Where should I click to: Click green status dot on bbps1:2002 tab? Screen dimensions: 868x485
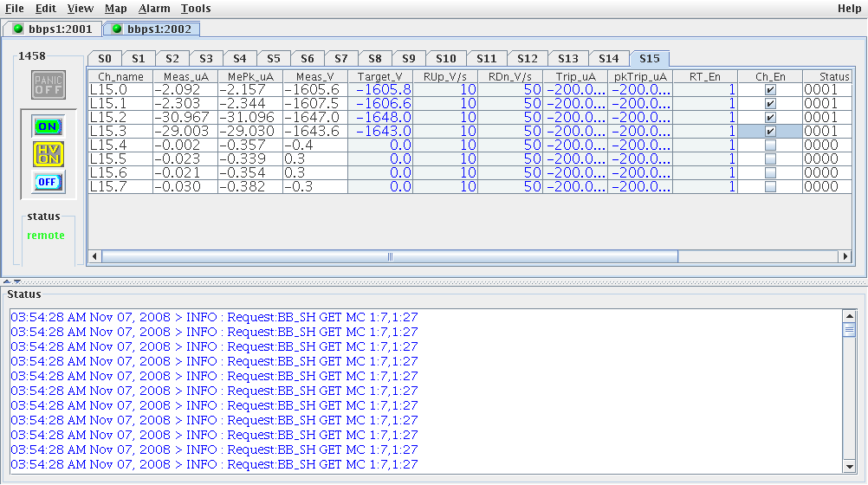pyautogui.click(x=117, y=29)
